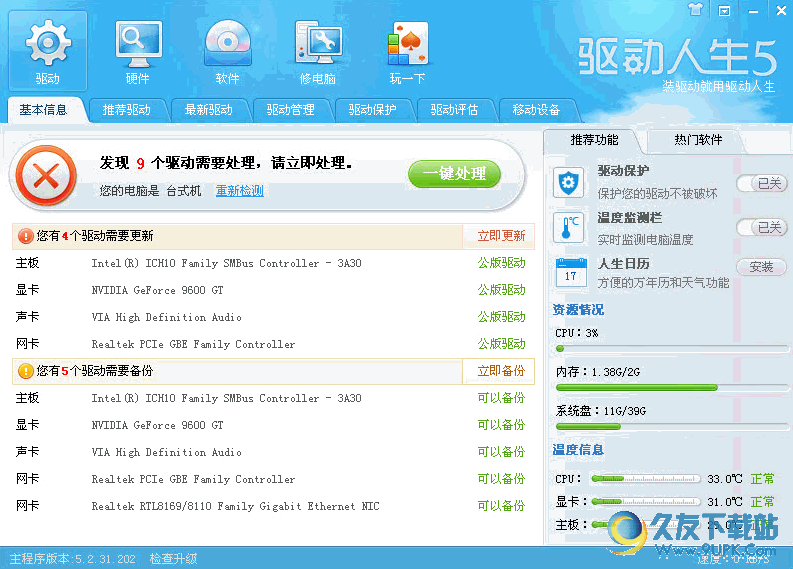This screenshot has height=569, width=793.
Task: Click the 驱动保护 shield icon
Action: coord(568,182)
